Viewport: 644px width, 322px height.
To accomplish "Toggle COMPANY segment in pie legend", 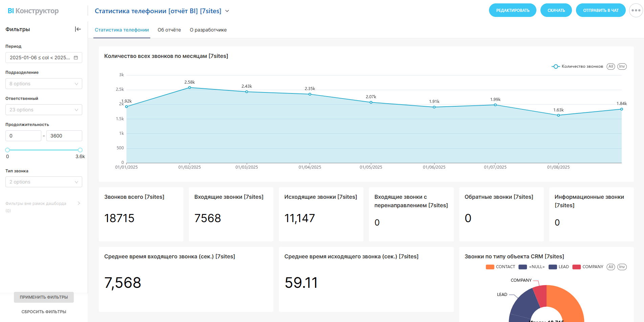I will pyautogui.click(x=587, y=267).
